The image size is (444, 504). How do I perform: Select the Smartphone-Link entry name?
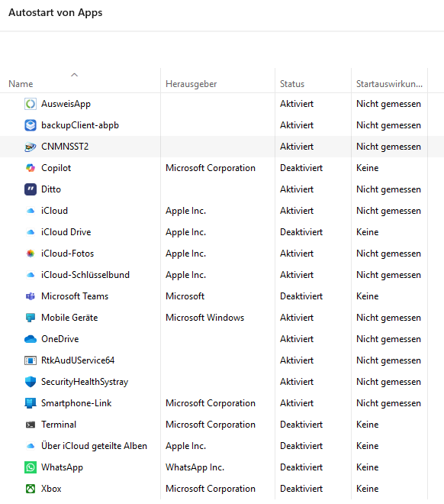76,403
